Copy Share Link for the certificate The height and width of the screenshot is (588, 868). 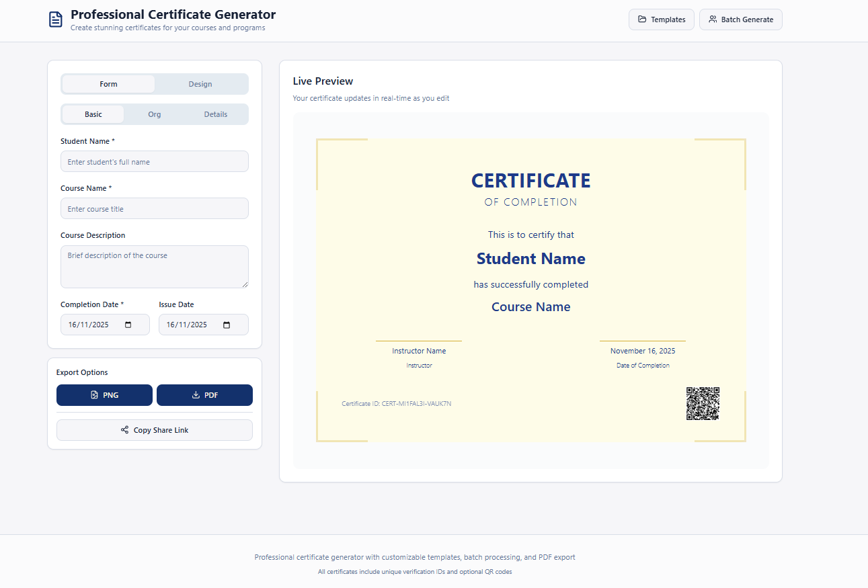(154, 430)
